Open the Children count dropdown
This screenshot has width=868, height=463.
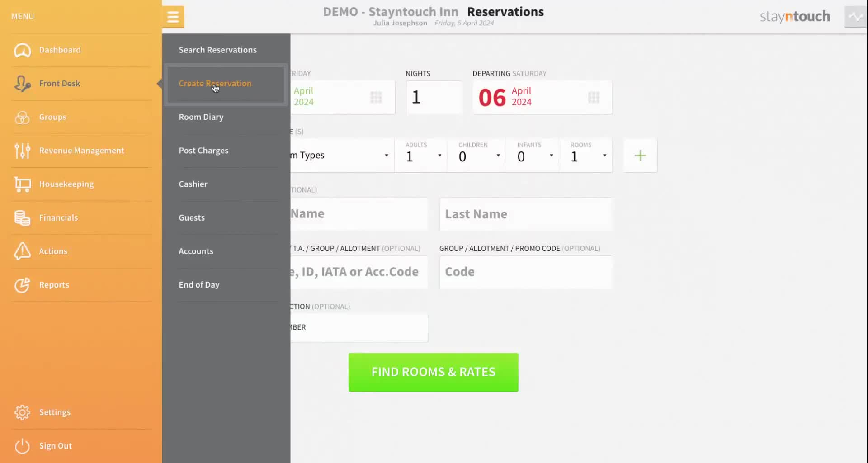coord(476,156)
